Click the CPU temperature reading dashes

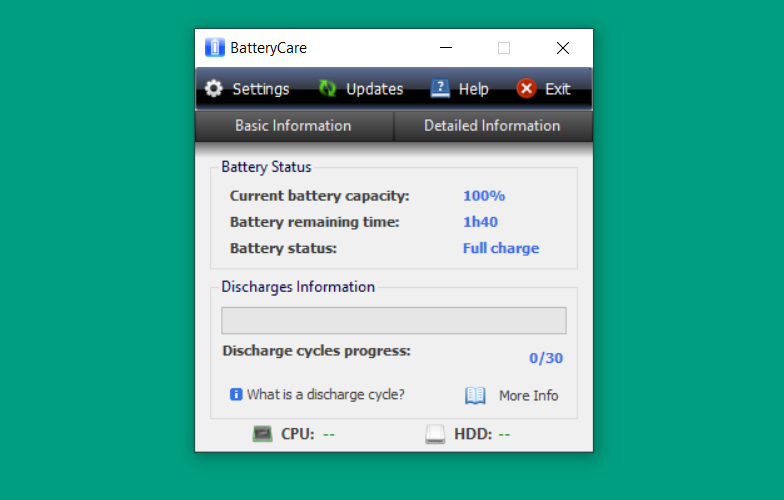pos(329,434)
